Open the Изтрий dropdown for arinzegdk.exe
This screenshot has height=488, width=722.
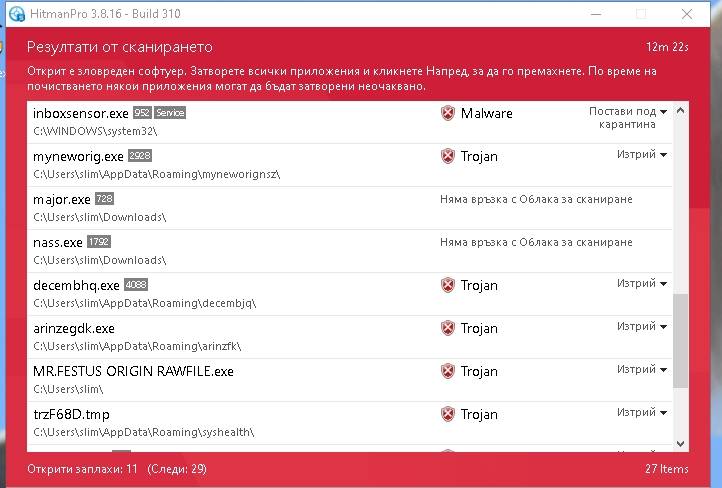pyautogui.click(x=642, y=326)
